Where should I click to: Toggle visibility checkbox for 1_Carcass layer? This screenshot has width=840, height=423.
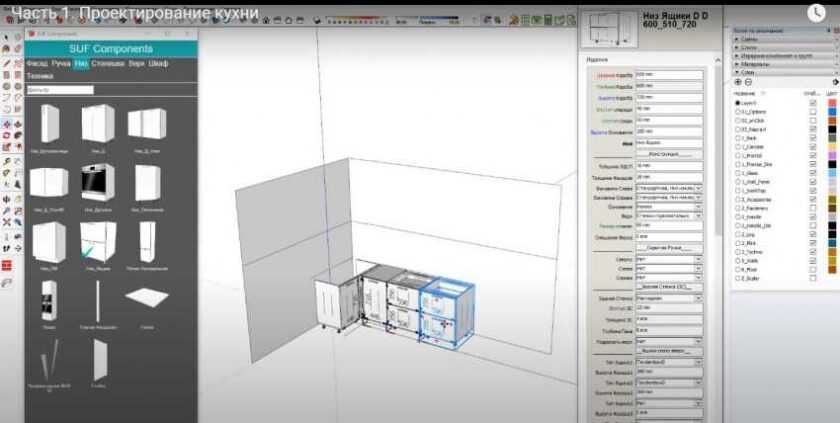(812, 145)
